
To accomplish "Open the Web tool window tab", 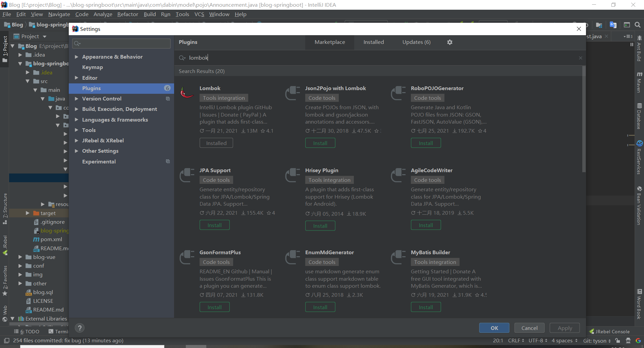I will pyautogui.click(x=5, y=313).
